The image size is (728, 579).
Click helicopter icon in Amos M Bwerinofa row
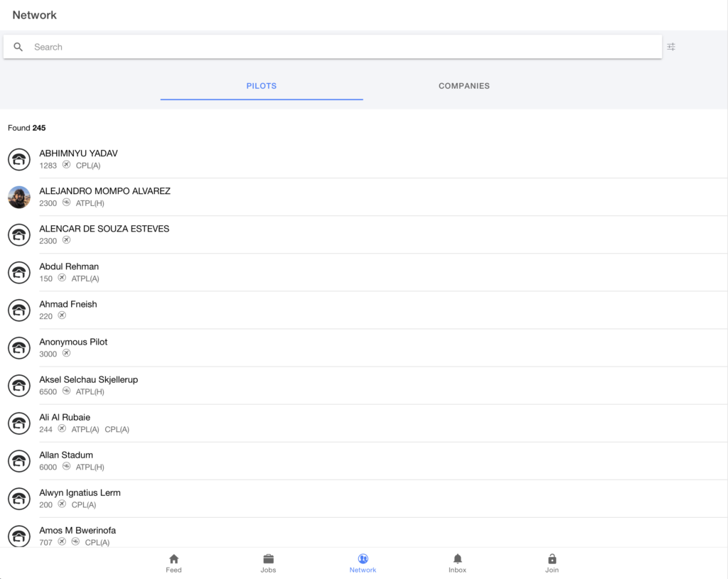[75, 541]
